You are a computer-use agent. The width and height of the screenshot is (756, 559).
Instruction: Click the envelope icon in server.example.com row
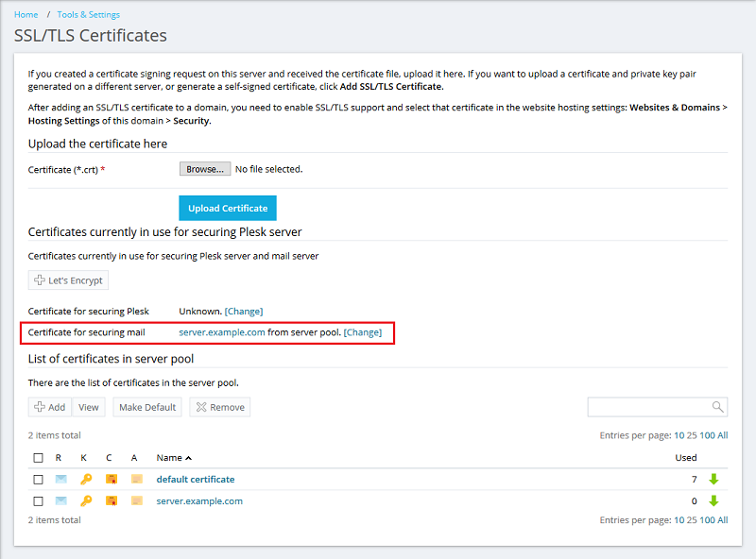(x=61, y=501)
